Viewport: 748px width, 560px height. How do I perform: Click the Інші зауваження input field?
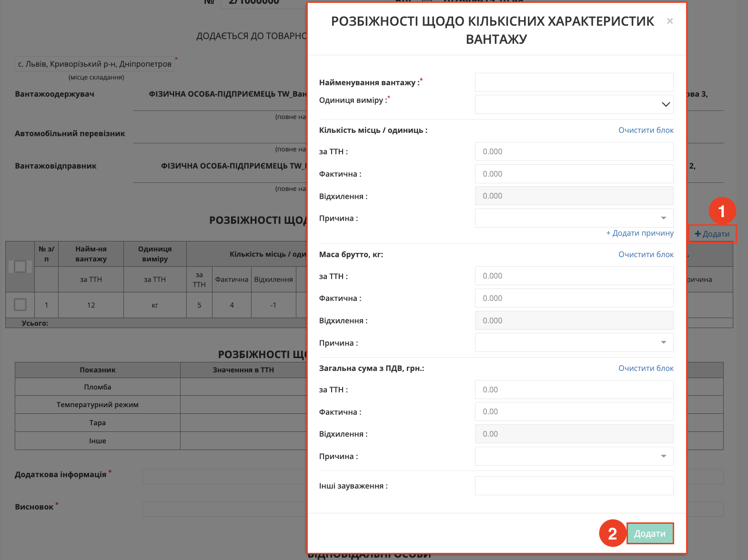pyautogui.click(x=574, y=486)
